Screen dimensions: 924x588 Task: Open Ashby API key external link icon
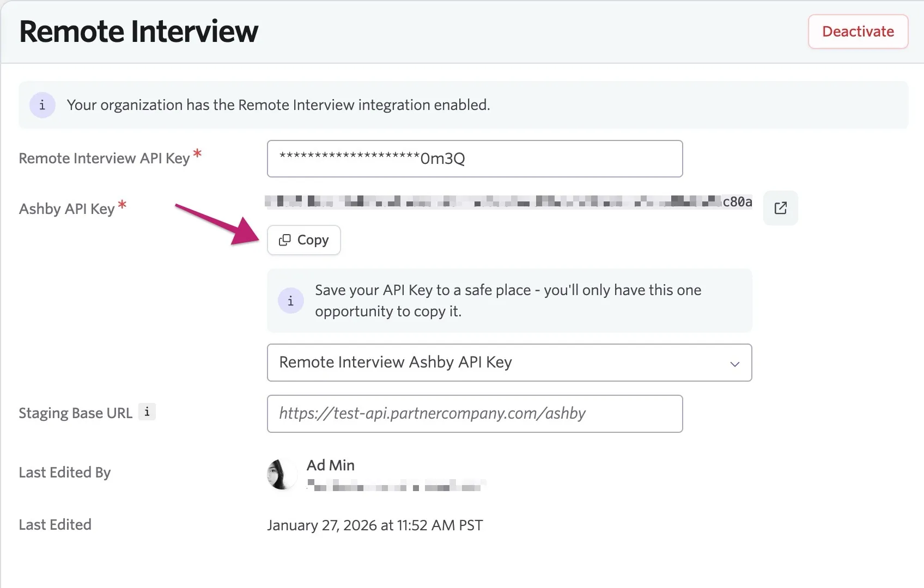coord(781,208)
